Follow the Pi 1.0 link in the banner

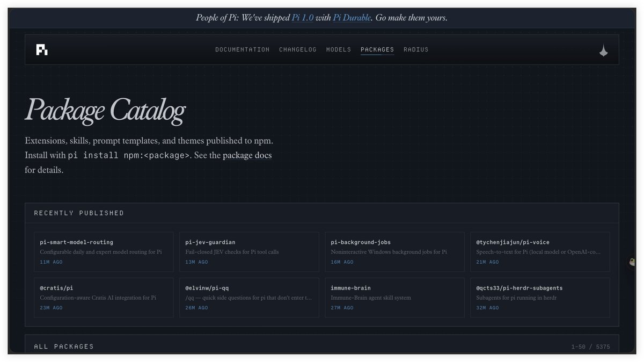[x=303, y=18]
